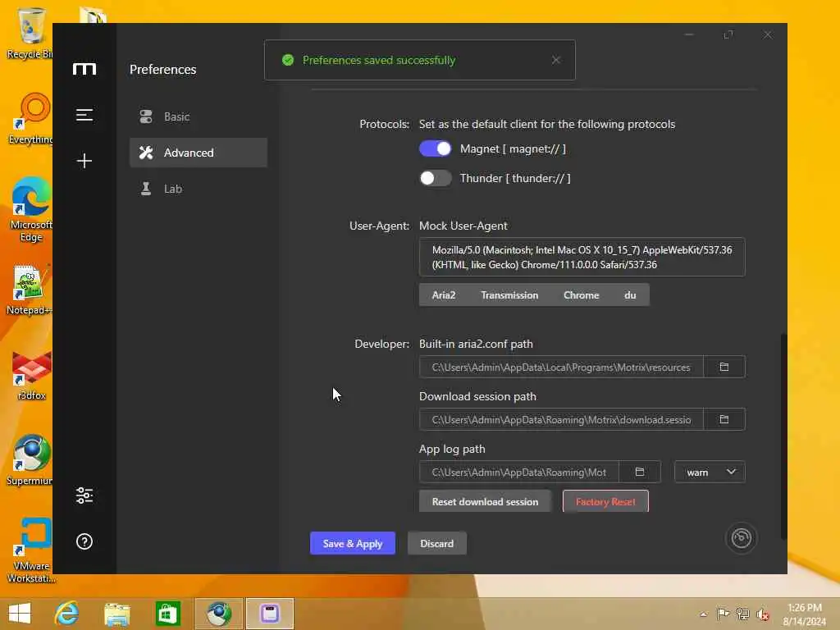
Task: Select the Advanced preferences tab
Action: pos(199,153)
